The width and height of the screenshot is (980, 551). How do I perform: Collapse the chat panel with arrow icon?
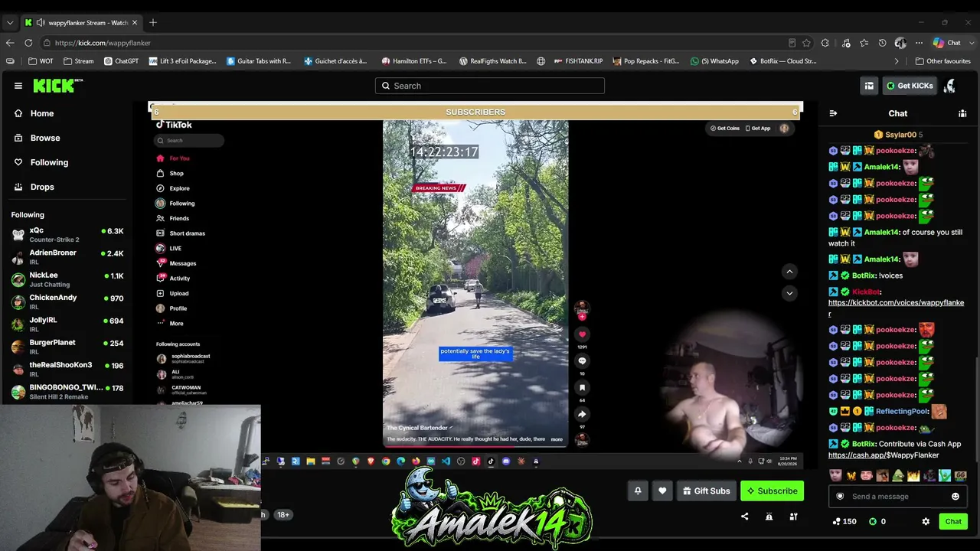point(833,113)
